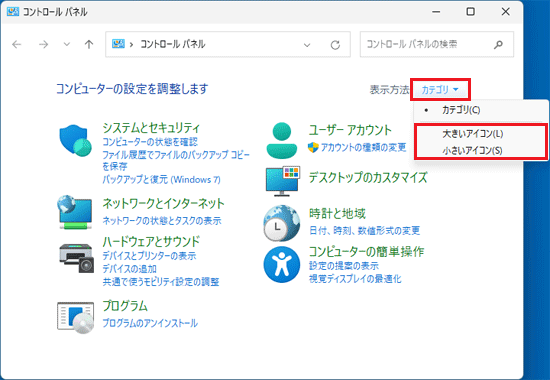Viewport: 550px width, 380px height.
Task: Click the コントロール パネルの検索 search field
Action: point(437,44)
